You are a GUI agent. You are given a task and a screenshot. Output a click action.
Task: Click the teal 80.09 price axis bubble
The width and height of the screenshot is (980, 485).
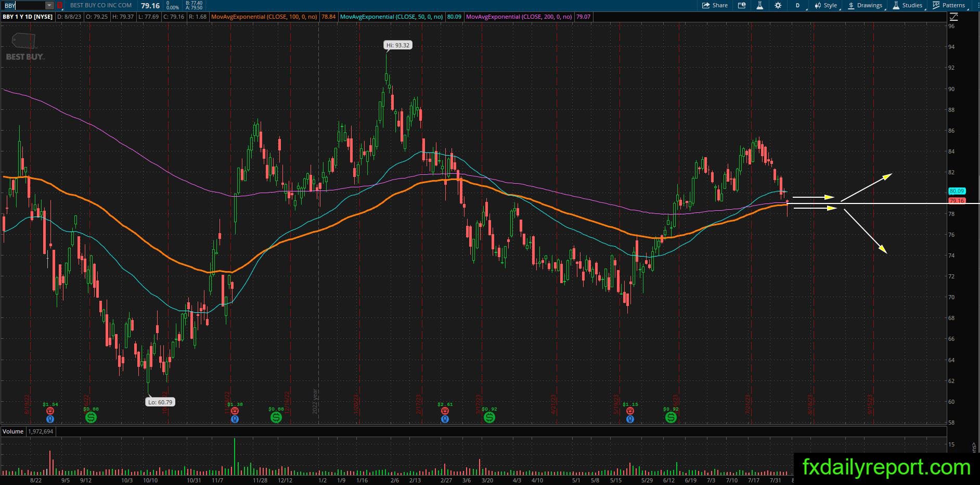pos(957,191)
